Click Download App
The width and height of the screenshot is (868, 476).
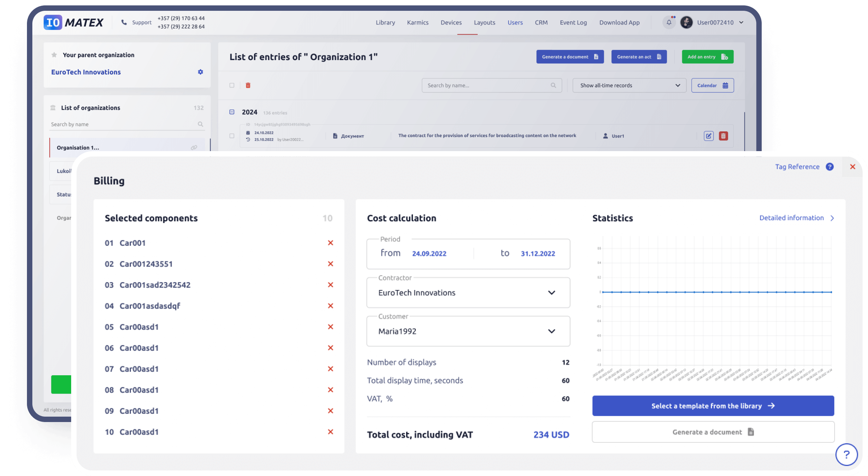pos(619,22)
